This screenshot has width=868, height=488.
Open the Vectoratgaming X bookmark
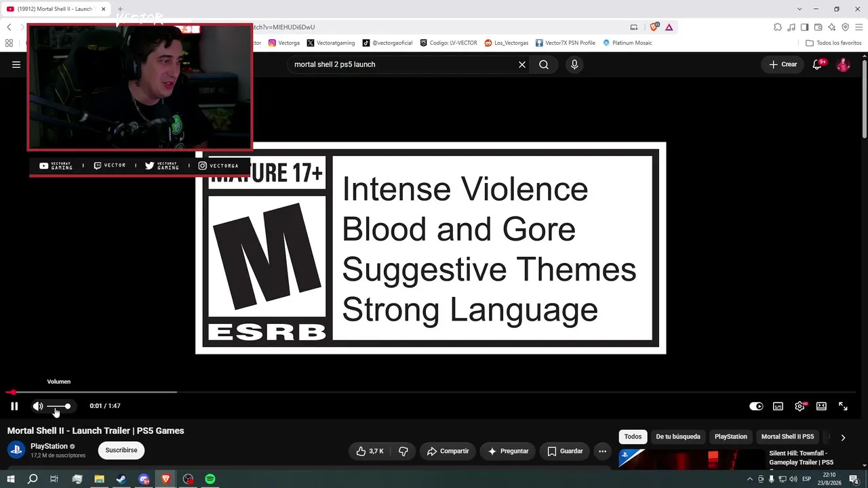331,43
